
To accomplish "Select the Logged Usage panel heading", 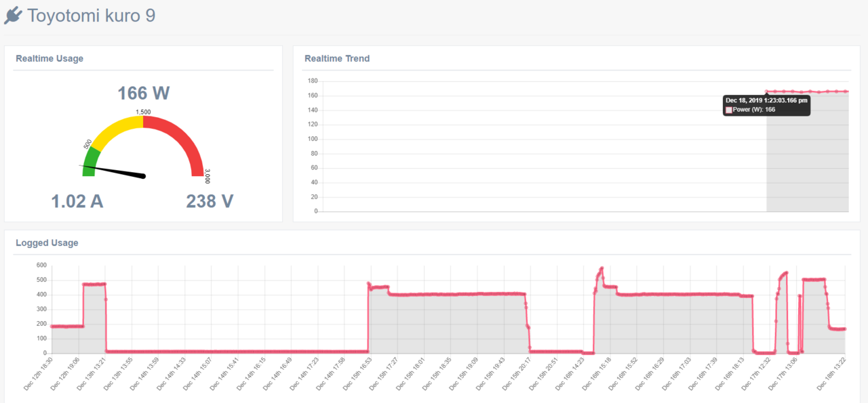I will click(x=47, y=242).
